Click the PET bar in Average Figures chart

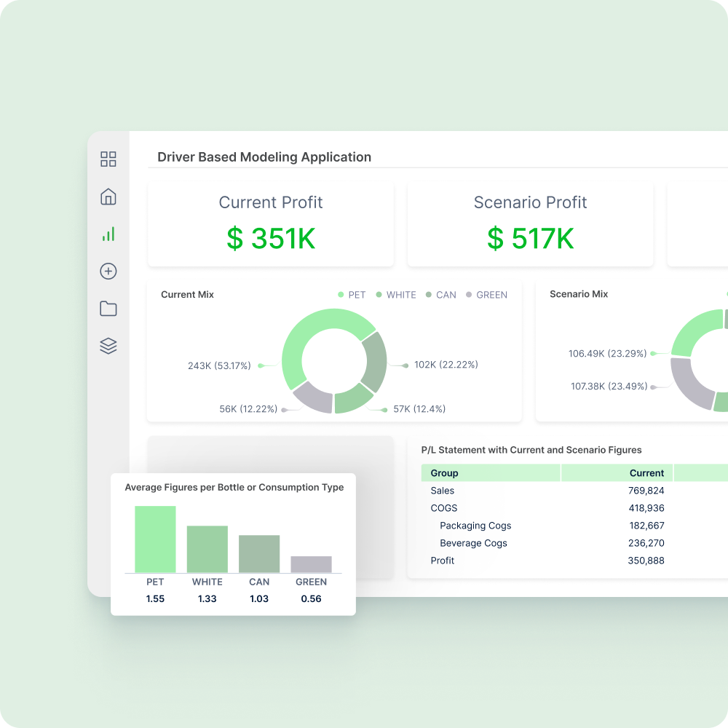154,539
